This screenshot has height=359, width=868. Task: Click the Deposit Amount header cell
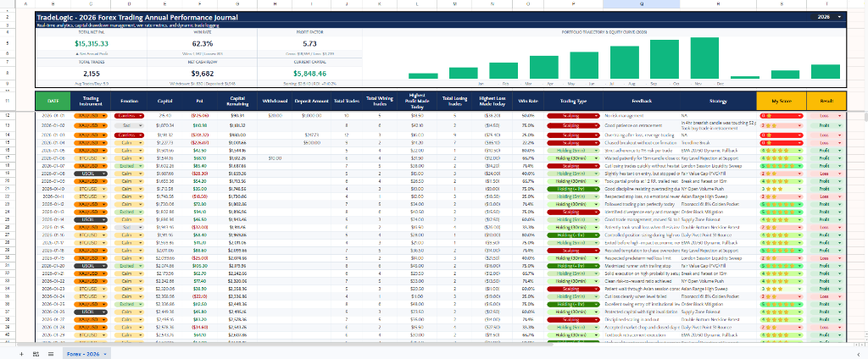[x=310, y=101]
